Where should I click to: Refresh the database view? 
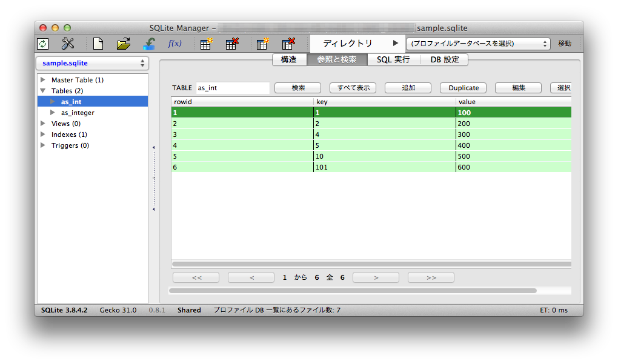(42, 43)
